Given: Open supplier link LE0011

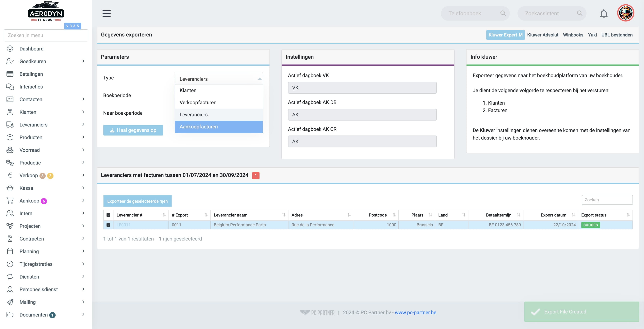Looking at the screenshot, I should [123, 225].
